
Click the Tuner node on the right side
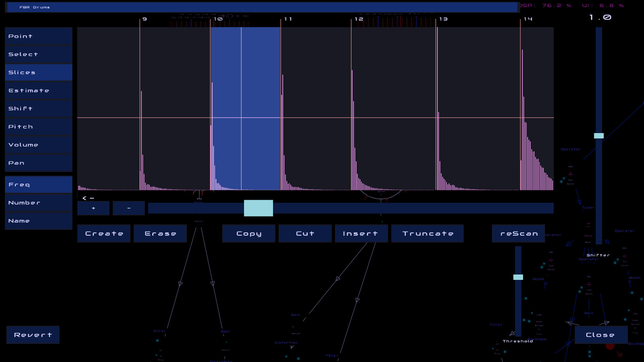589,208
